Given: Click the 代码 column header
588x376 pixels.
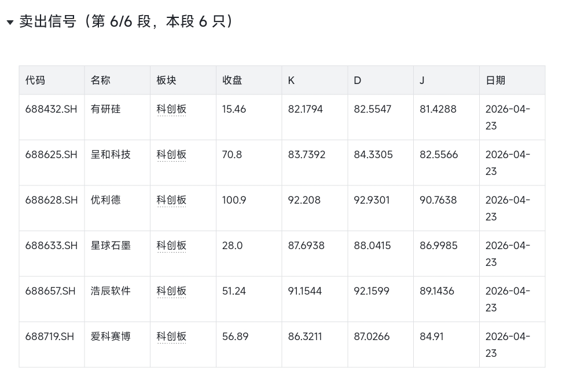Looking at the screenshot, I should pos(35,81).
